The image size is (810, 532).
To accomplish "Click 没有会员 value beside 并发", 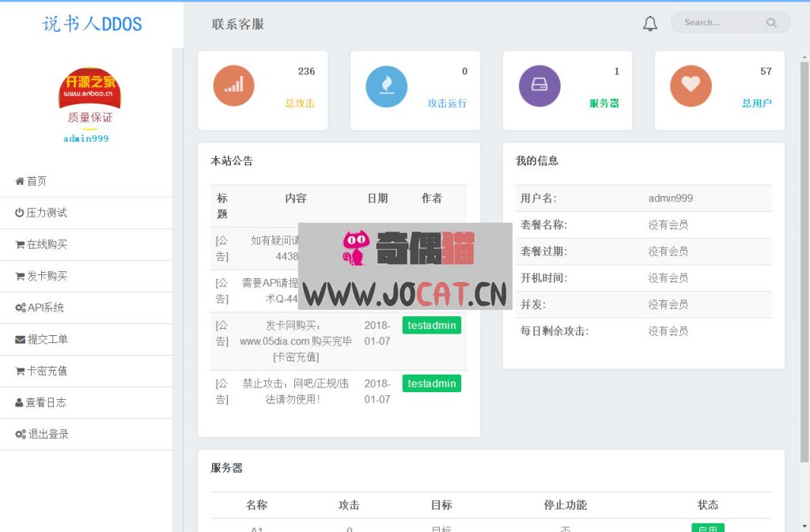I will [668, 304].
